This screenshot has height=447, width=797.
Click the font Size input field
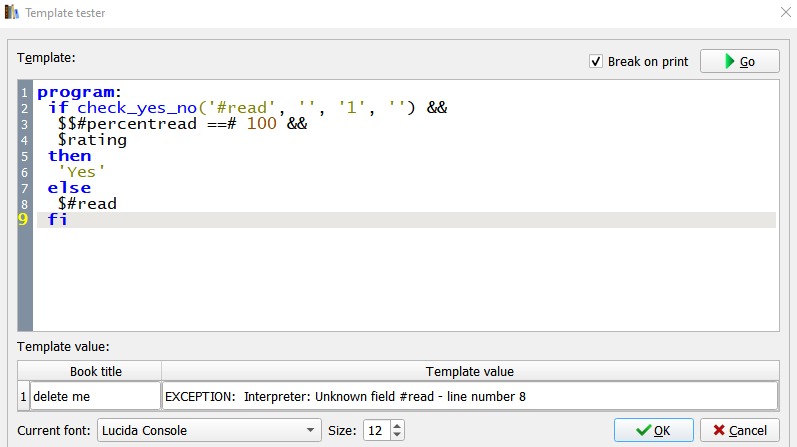[377, 430]
